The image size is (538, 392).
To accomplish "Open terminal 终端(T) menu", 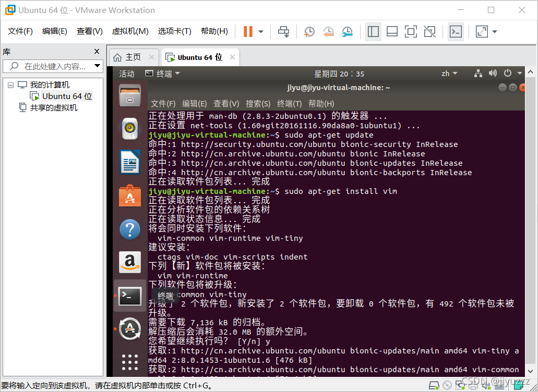I will pyautogui.click(x=289, y=104).
